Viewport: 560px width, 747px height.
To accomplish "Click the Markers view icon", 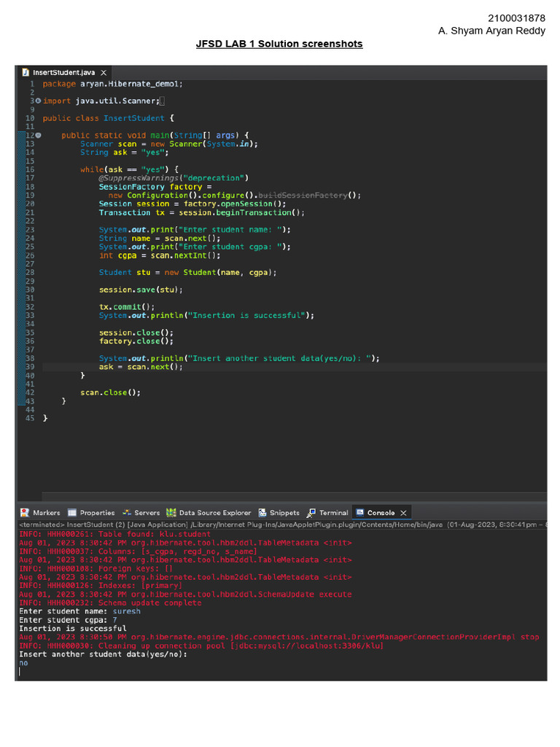I will 25,513.
